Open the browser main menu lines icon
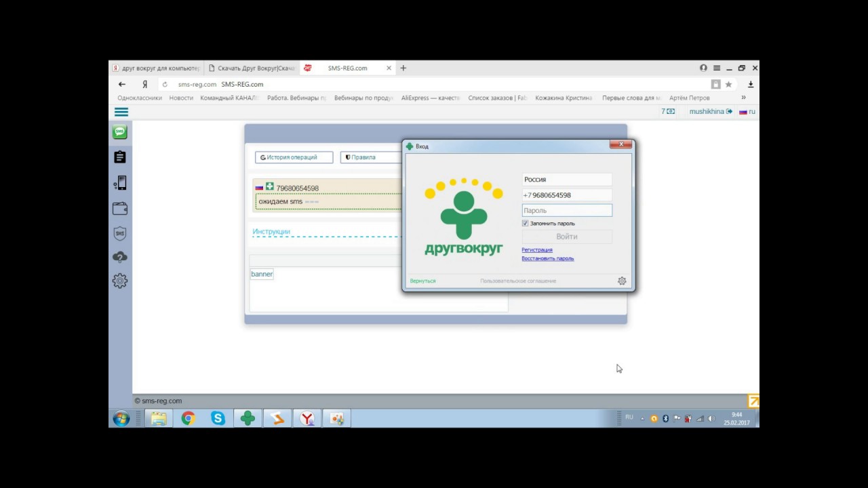This screenshot has height=488, width=868. click(x=717, y=68)
